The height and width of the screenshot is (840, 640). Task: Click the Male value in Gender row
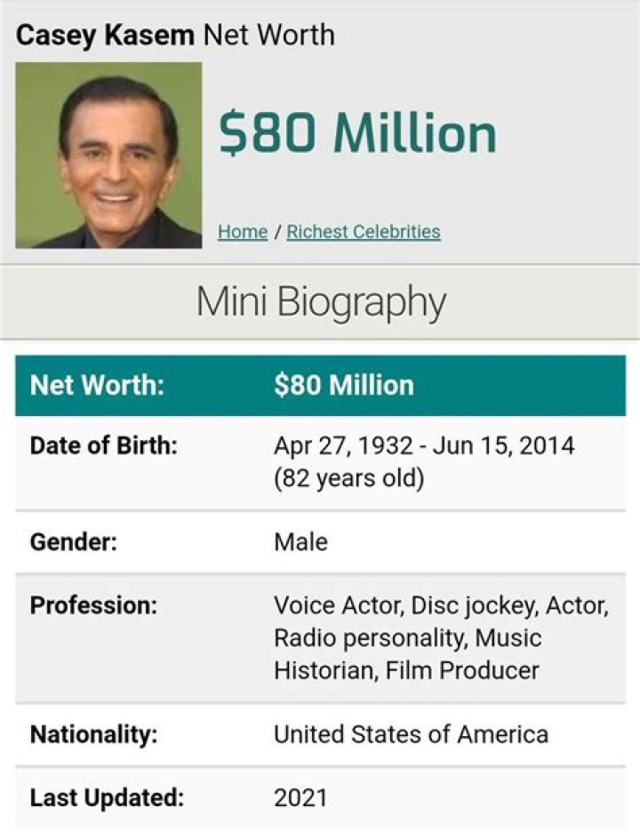point(300,542)
